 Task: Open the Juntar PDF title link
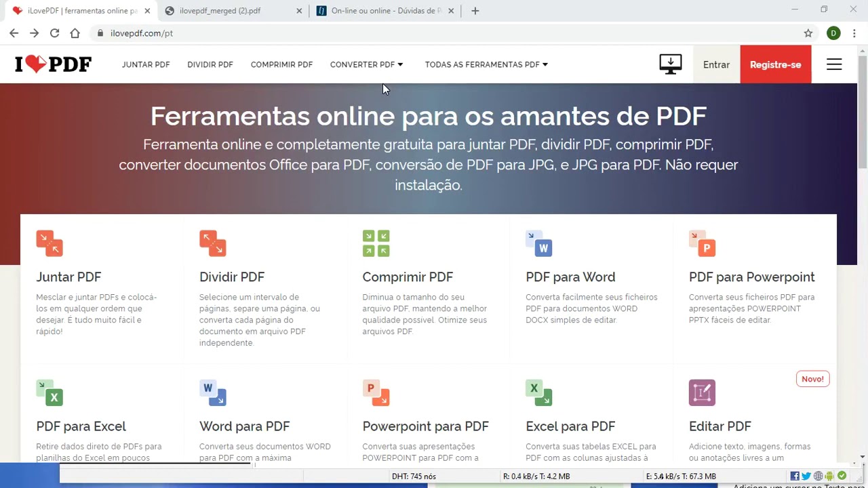[x=68, y=277]
